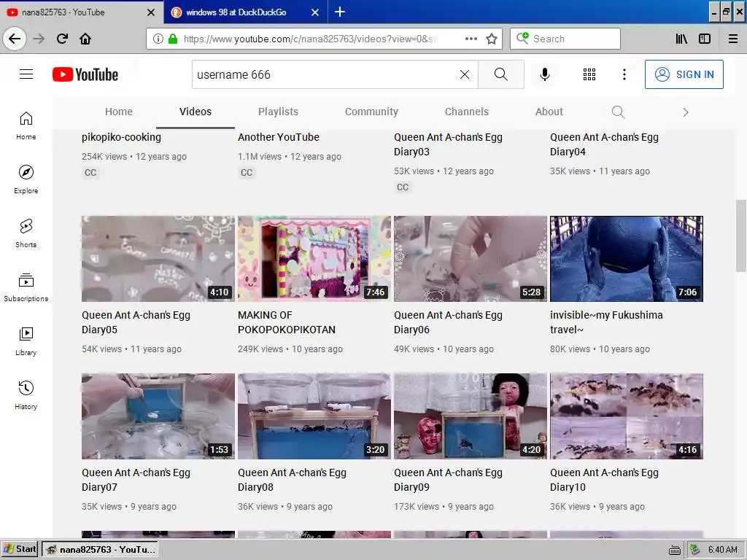Open the Channels tab
747x560 pixels.
coord(467,112)
